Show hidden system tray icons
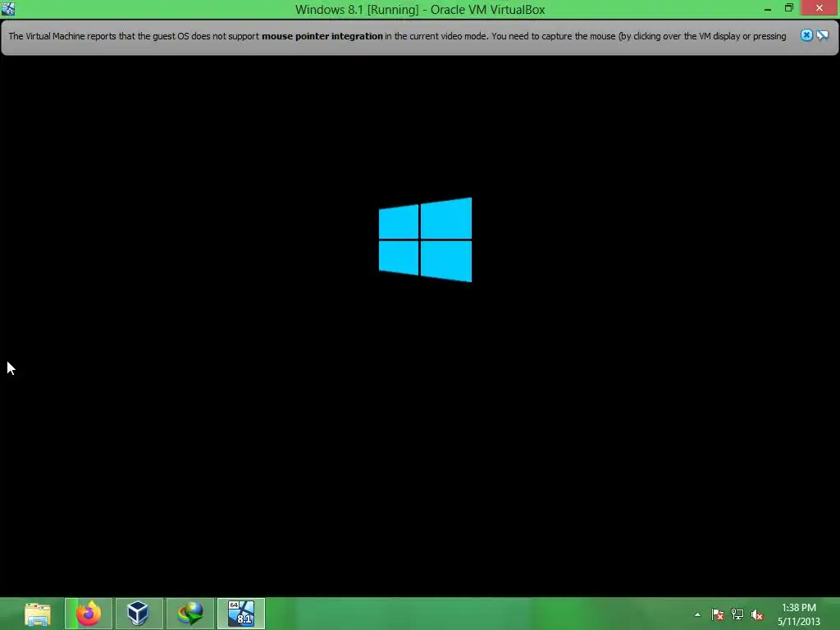The image size is (840, 630). (x=697, y=614)
